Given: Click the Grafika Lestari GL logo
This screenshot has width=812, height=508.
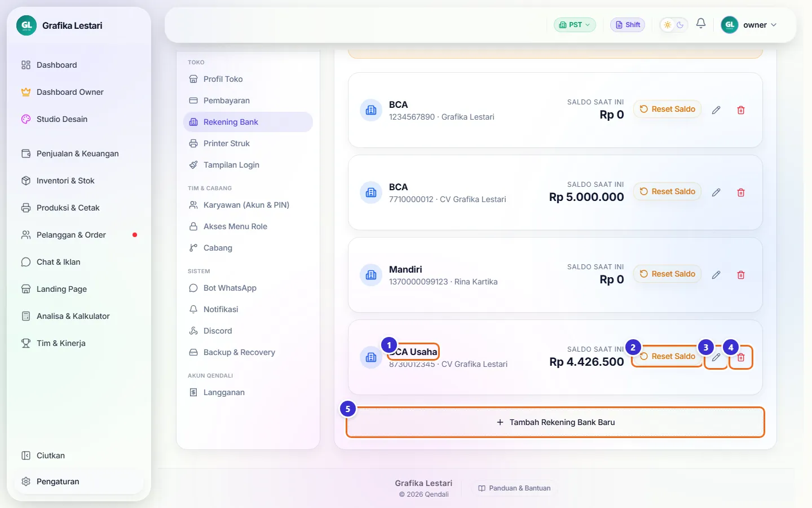Looking at the screenshot, I should click(27, 25).
